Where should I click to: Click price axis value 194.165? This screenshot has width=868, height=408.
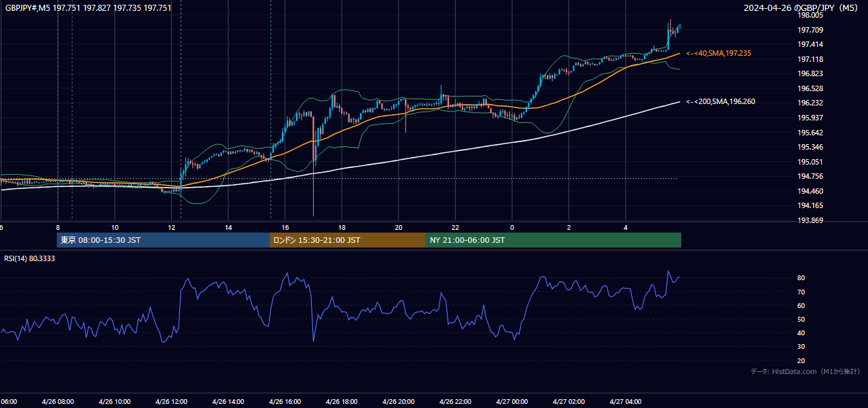click(x=811, y=205)
